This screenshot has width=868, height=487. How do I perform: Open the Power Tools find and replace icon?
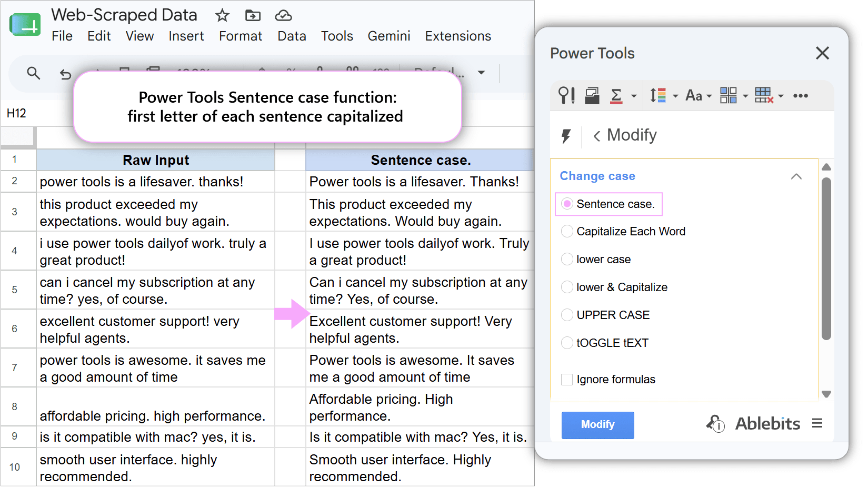click(566, 95)
